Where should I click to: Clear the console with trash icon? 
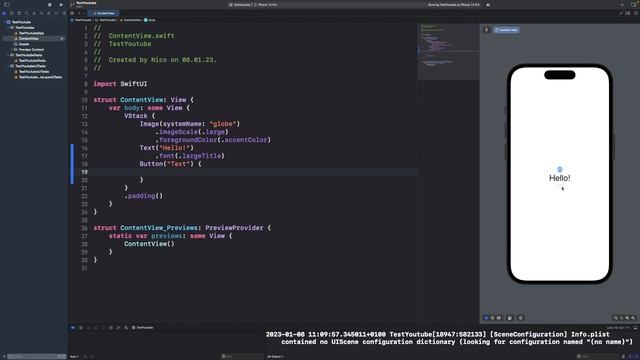pyautogui.click(x=623, y=356)
